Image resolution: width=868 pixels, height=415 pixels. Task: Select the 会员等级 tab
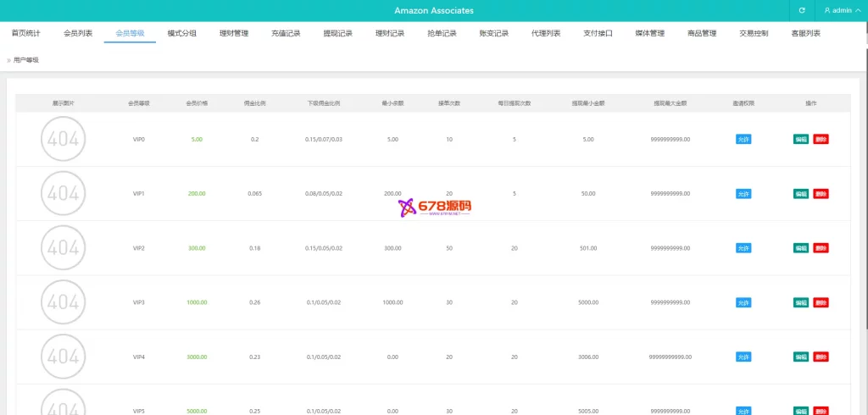pyautogui.click(x=130, y=33)
